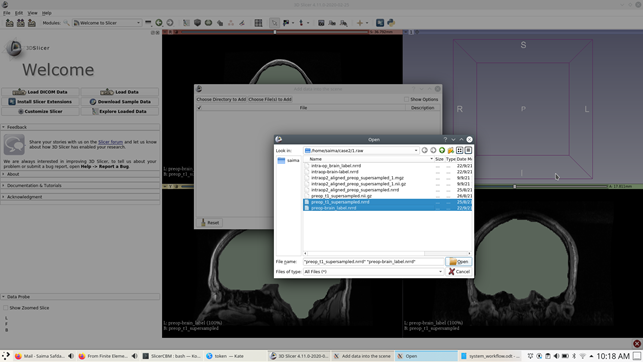The height and width of the screenshot is (362, 643).
Task: Click red error icon in status bar
Action: (x=637, y=344)
